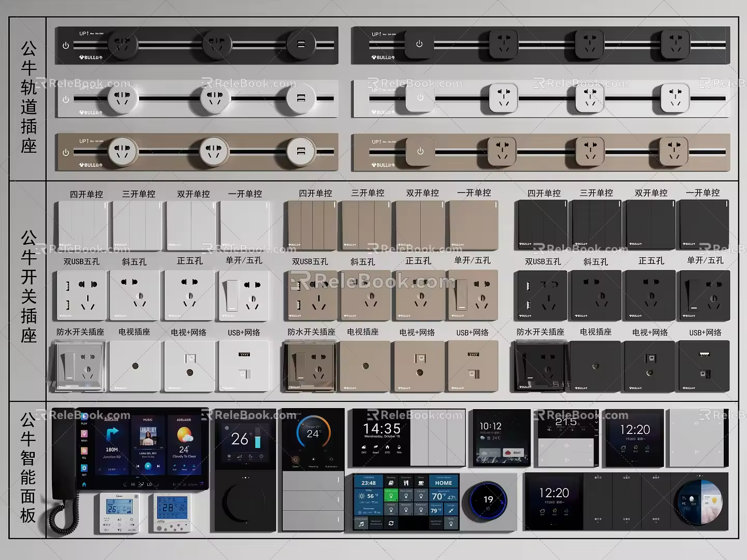Viewport: 747px width, 560px height.
Task: Select 公牛开关插座 section label
Action: point(29,287)
